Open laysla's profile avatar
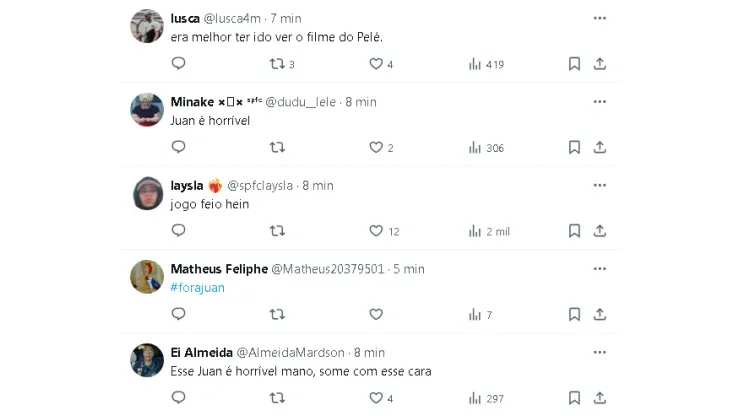Screen dimensions: 740x416 click(x=147, y=193)
